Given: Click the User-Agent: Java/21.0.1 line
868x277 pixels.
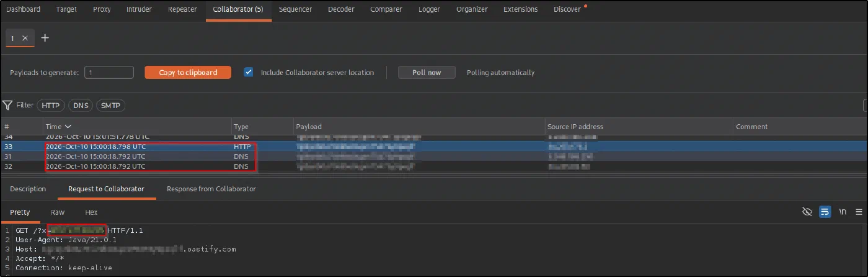Looking at the screenshot, I should pos(66,240).
